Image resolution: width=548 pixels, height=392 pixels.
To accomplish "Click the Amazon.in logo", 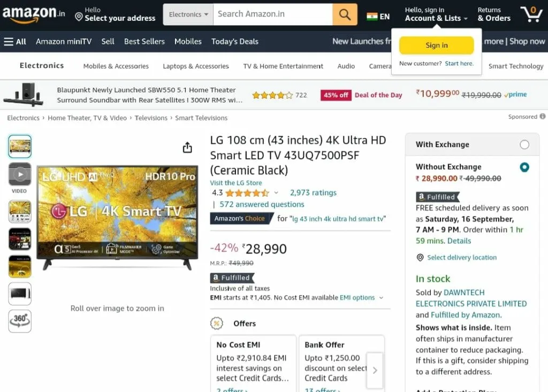I will click(x=34, y=14).
